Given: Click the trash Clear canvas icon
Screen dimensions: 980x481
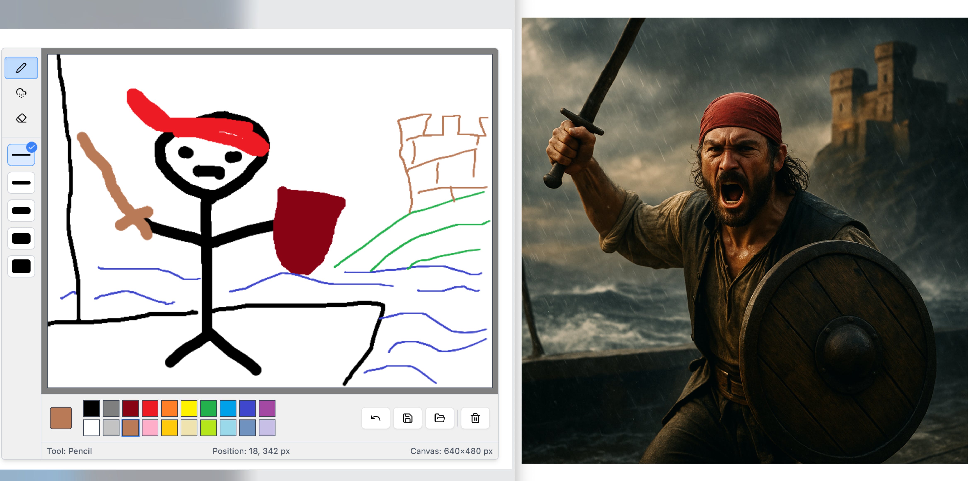Looking at the screenshot, I should (475, 418).
